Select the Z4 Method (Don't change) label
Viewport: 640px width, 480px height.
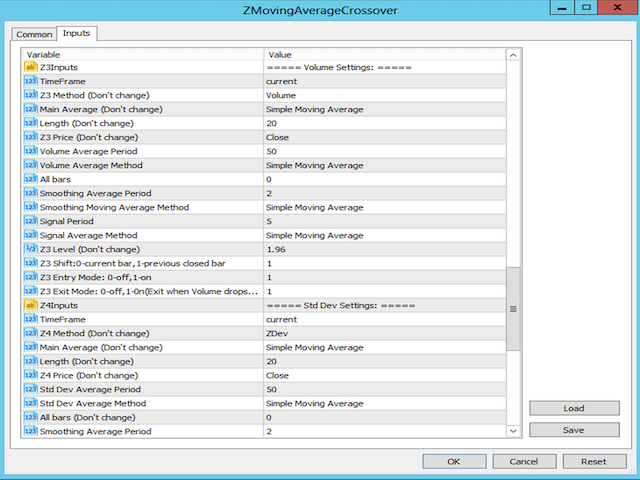[95, 333]
